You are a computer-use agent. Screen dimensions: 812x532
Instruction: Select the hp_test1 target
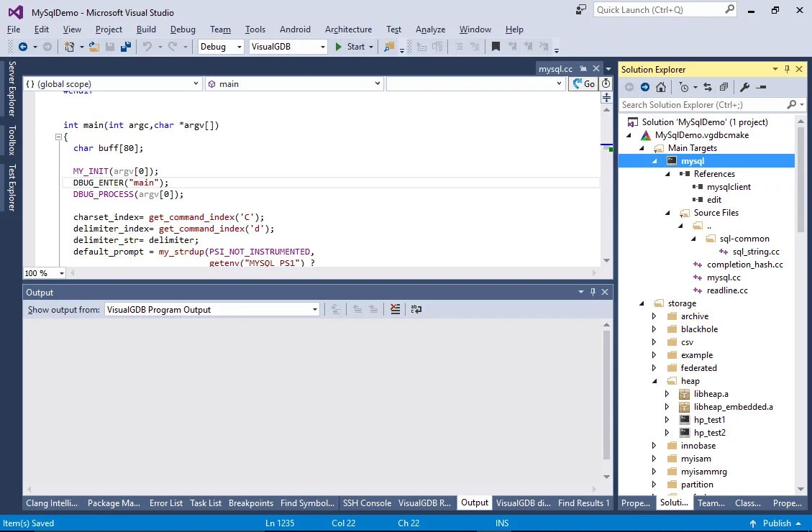tap(709, 420)
